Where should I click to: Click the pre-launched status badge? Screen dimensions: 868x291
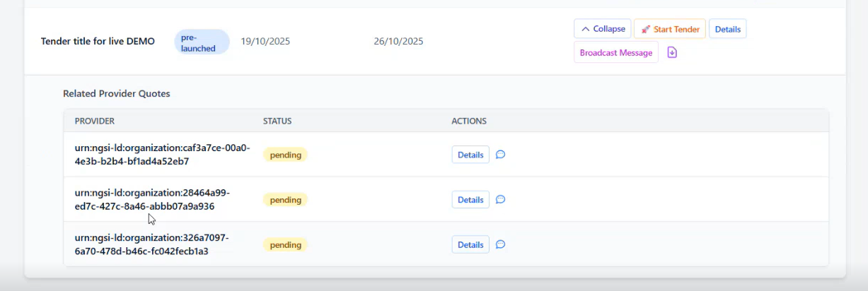[202, 42]
